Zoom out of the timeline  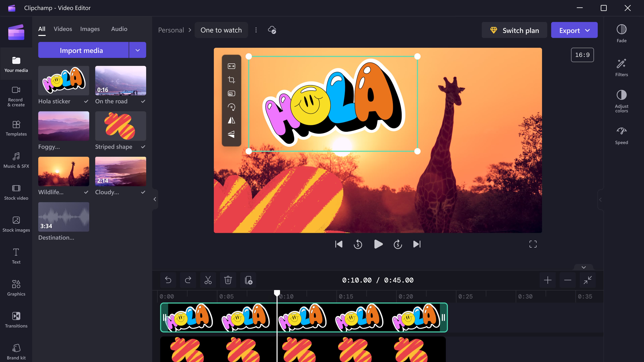[568, 280]
